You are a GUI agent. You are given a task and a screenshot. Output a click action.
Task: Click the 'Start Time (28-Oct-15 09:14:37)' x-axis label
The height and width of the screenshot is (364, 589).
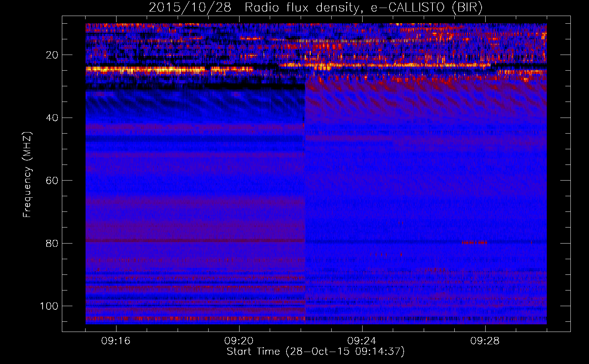(316, 352)
